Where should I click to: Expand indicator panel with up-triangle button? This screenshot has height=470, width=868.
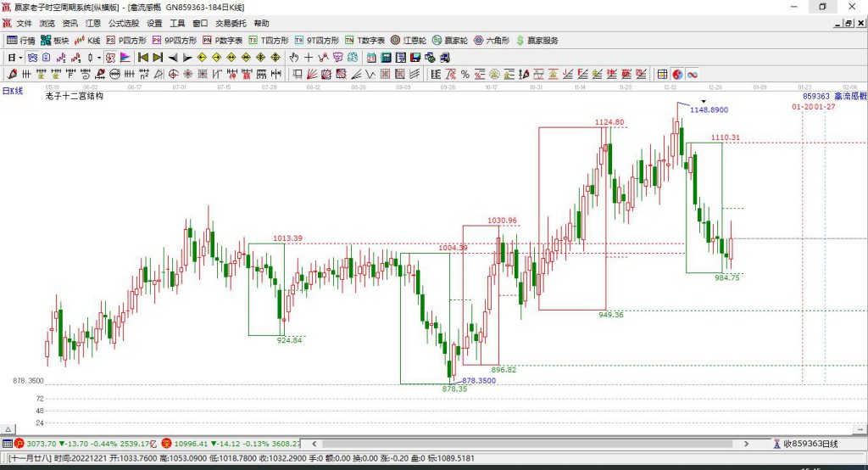[8, 429]
